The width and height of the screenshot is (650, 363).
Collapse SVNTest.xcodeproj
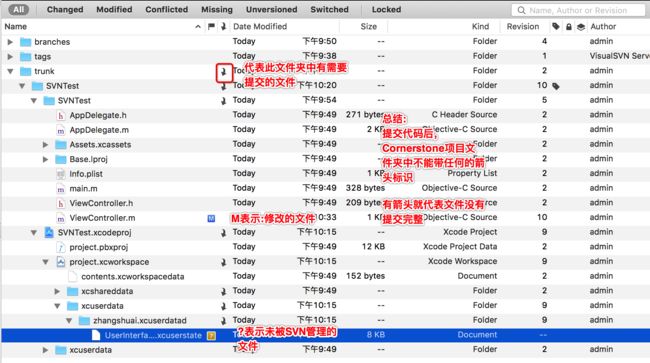click(x=34, y=232)
